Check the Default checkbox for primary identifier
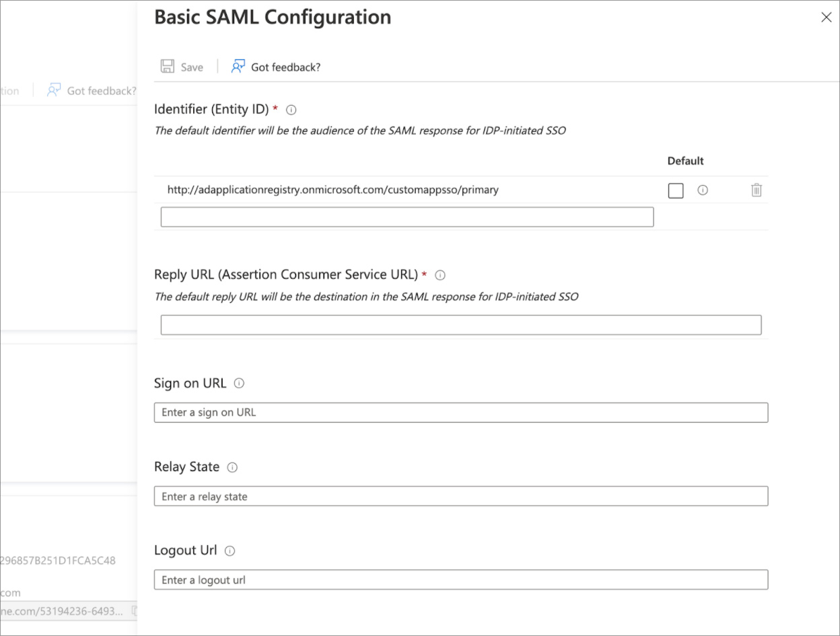The height and width of the screenshot is (636, 840). (x=676, y=190)
